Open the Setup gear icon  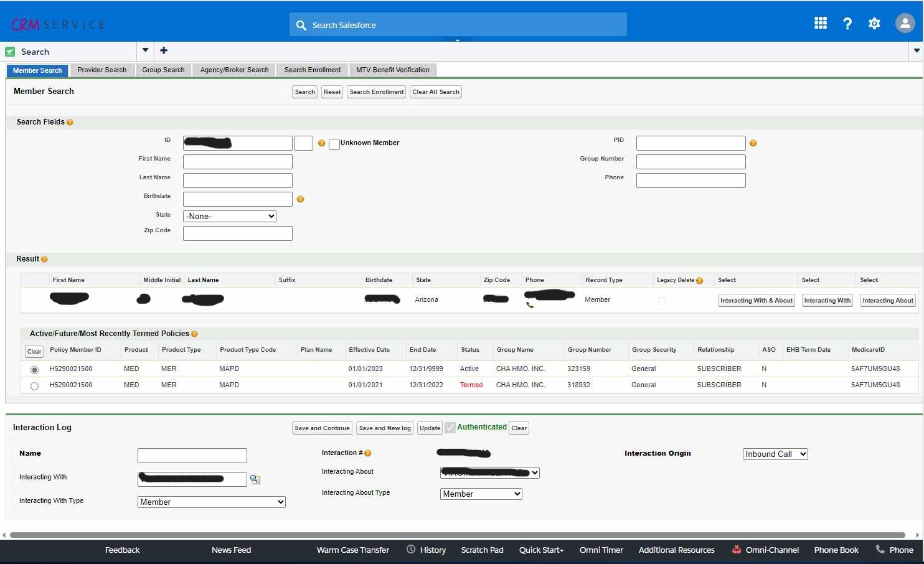874,24
